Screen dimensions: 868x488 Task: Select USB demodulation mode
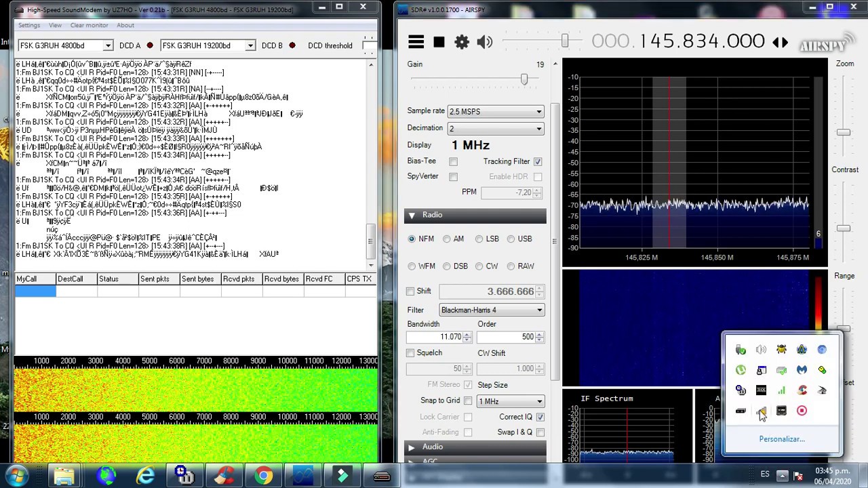[511, 239]
